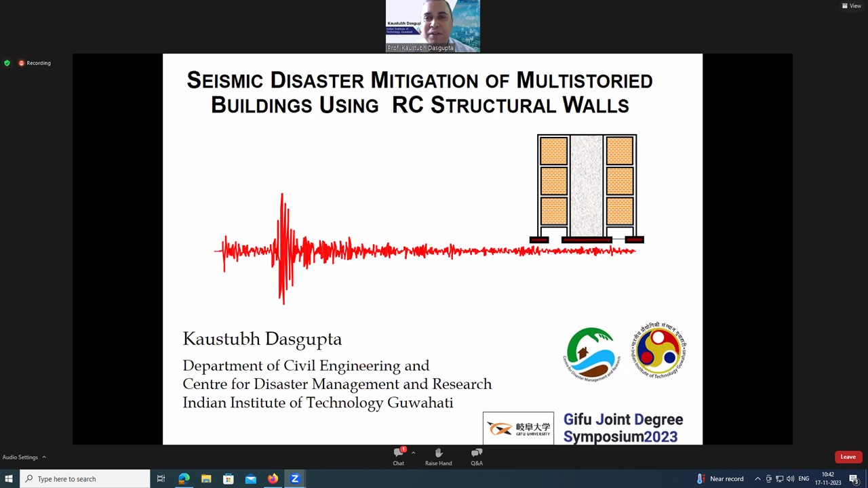Click the View layout button
Image resolution: width=868 pixels, height=488 pixels.
click(x=851, y=5)
